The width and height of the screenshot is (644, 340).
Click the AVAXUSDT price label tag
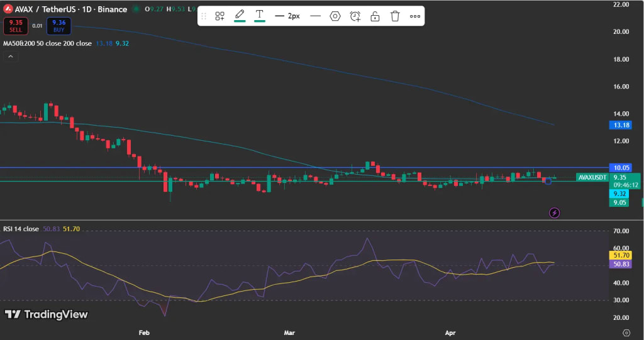tap(592, 177)
